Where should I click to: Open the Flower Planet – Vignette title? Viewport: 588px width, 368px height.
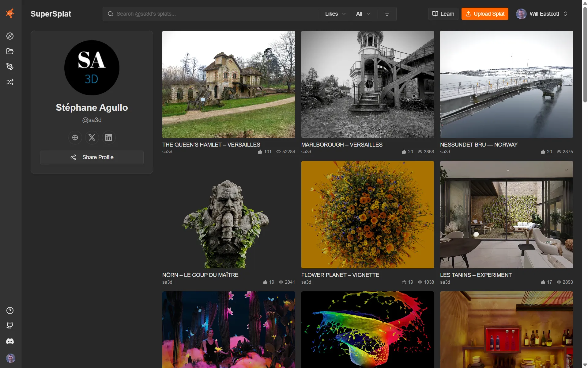pyautogui.click(x=340, y=275)
